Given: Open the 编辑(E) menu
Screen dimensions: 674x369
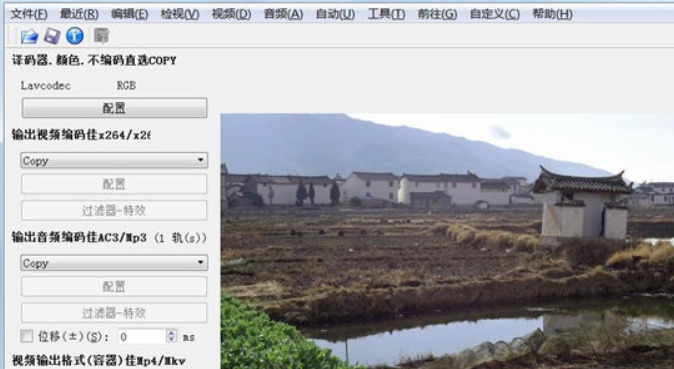Looking at the screenshot, I should pyautogui.click(x=129, y=14).
